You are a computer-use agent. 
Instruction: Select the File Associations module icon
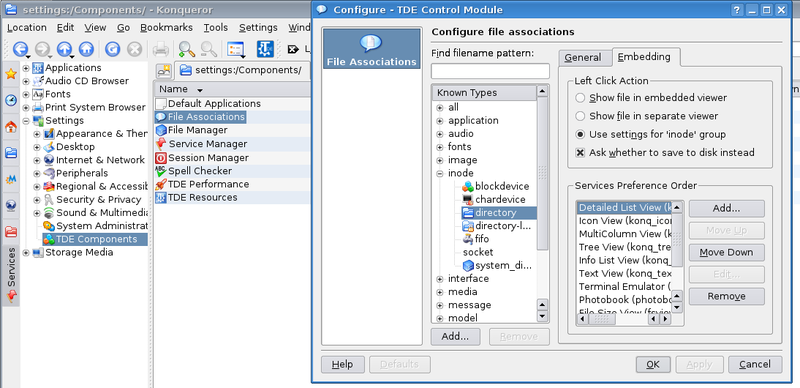pos(371,49)
